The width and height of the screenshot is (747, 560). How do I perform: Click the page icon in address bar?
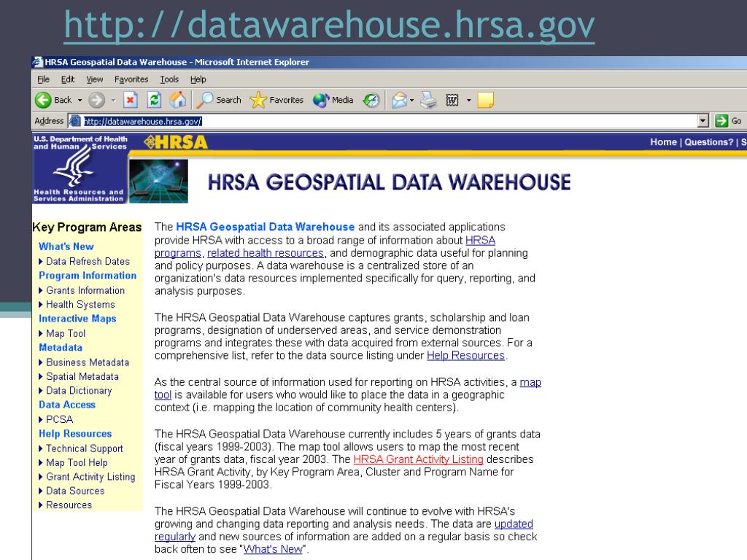75,121
